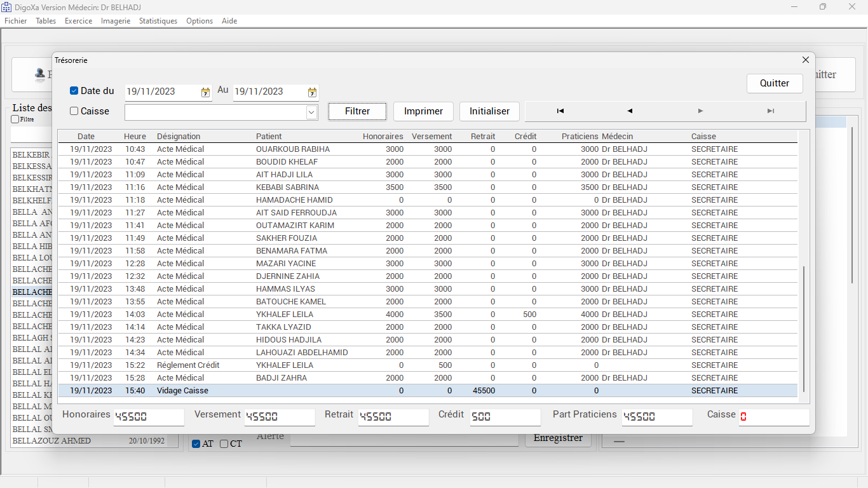This screenshot has height=488, width=868.
Task: Jump to last record arrow
Action: 770,111
